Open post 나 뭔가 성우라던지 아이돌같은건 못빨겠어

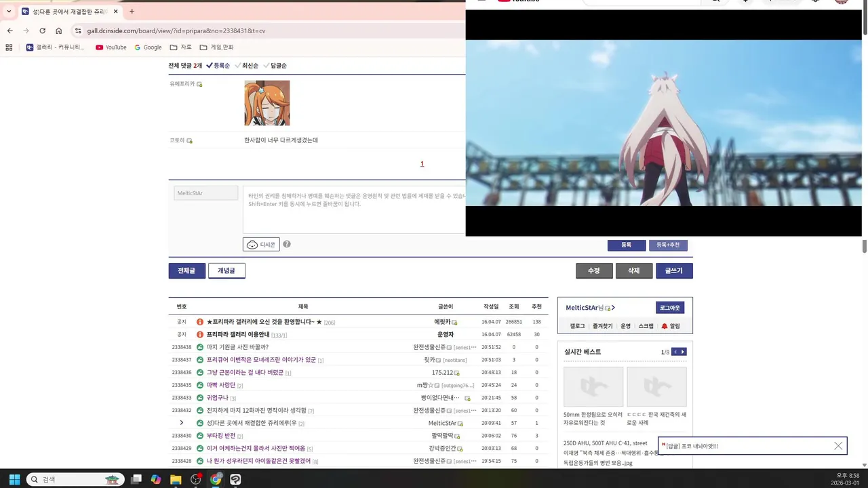pyautogui.click(x=258, y=461)
